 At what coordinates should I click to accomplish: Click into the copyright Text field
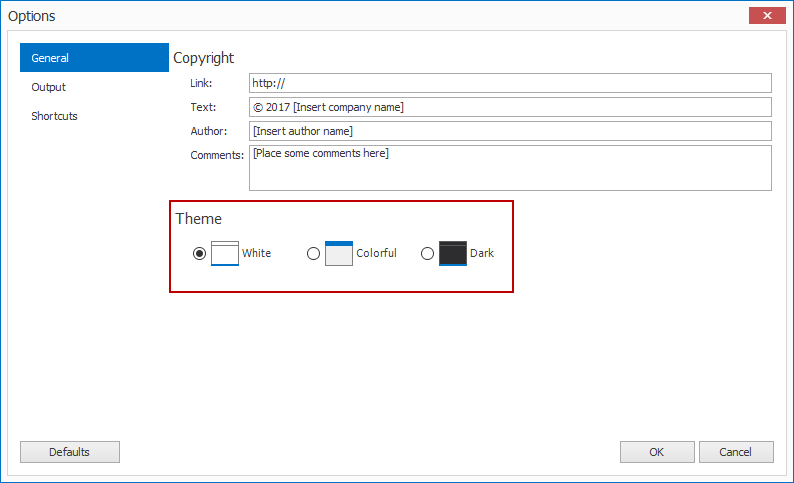(x=510, y=107)
